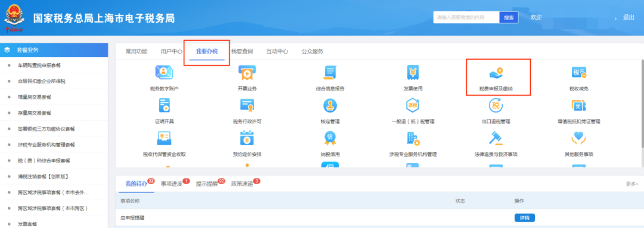644x228 pixels.
Task: Open 签署银税三方划缴协议套餐
Action: tap(47, 129)
